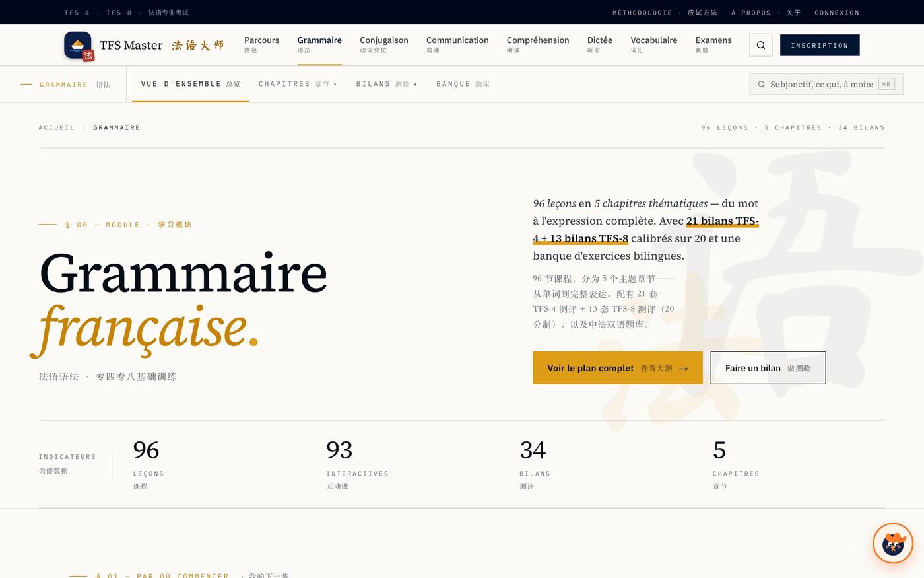
Task: Open Compréhension in main navigation
Action: (x=538, y=44)
